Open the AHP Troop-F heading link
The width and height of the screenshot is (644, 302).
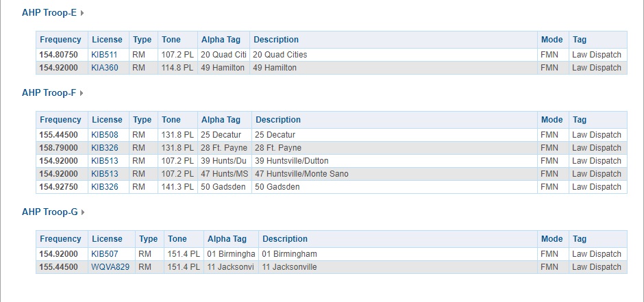tap(49, 92)
